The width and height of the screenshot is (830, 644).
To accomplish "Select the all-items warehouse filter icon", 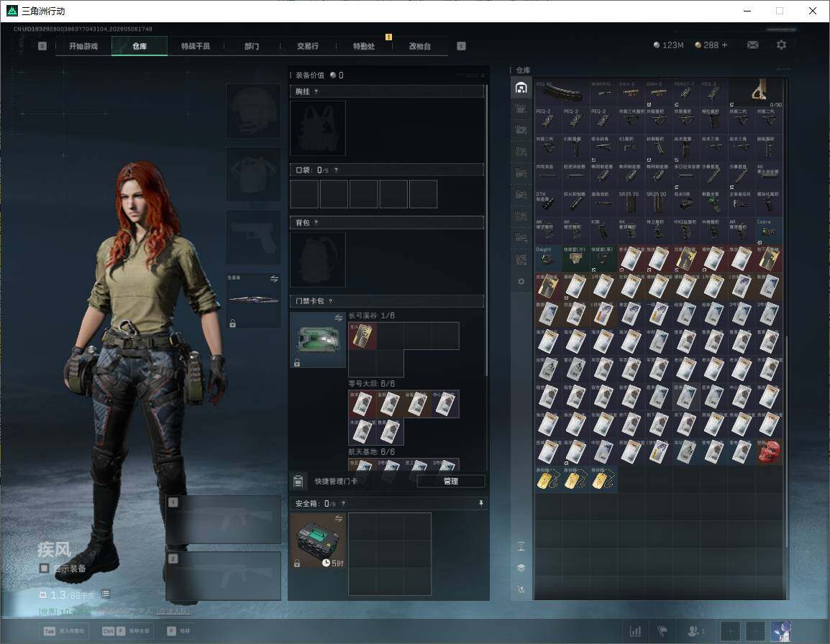I will pos(521,88).
